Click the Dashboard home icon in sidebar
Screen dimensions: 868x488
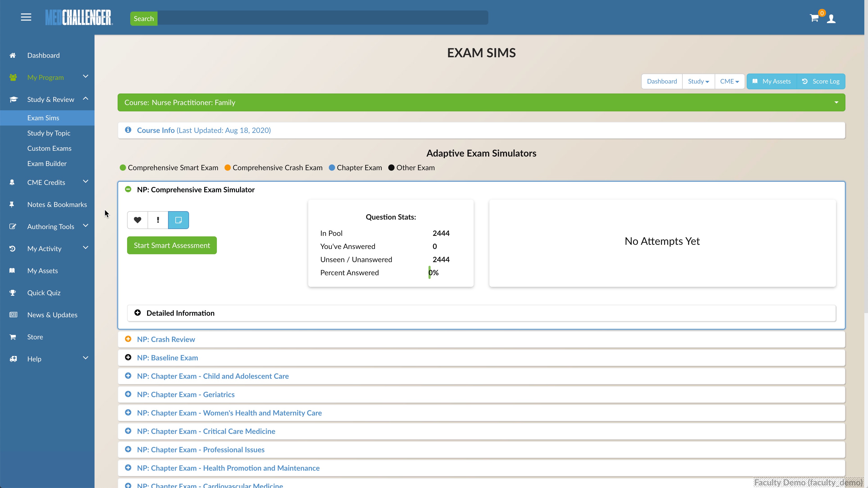coord(12,55)
